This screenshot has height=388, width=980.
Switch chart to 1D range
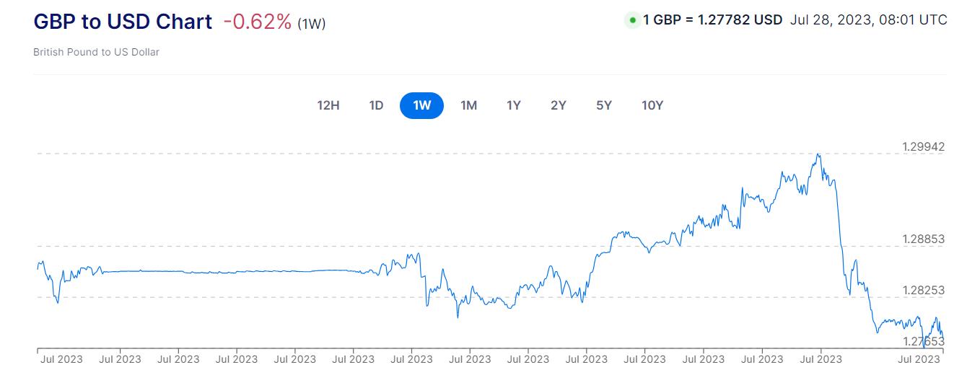point(376,105)
